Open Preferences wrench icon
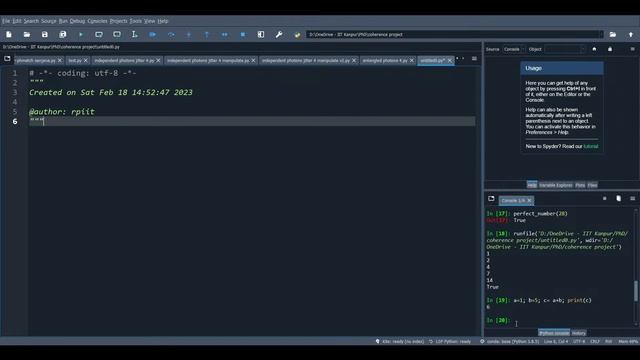Screen dimensions: 640x360 tap(279, 35)
